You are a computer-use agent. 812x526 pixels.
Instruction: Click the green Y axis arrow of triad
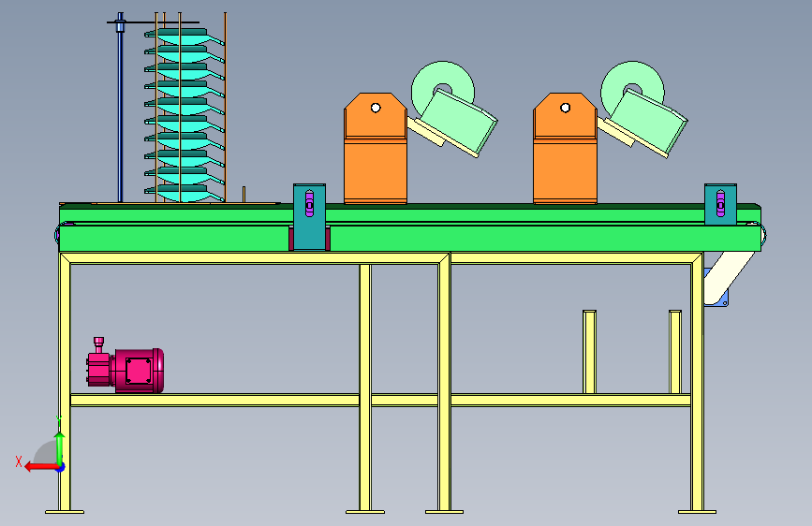point(60,448)
